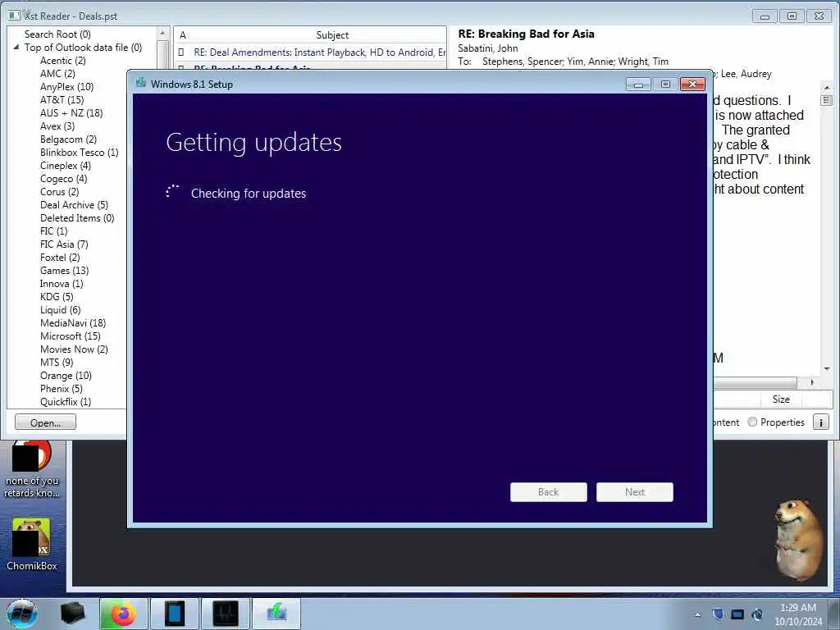Image resolution: width=840 pixels, height=630 pixels.
Task: Select the Belgacom (2) folder
Action: coord(68,139)
